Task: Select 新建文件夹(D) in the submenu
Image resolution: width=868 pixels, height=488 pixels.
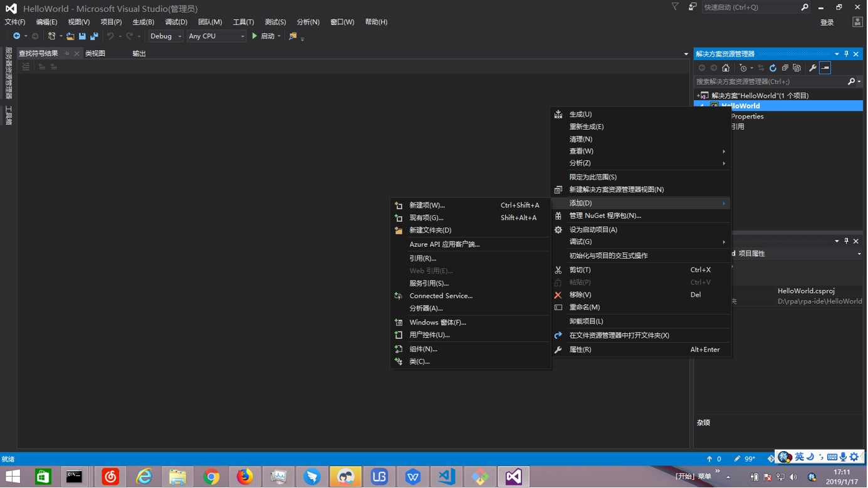Action: point(470,231)
